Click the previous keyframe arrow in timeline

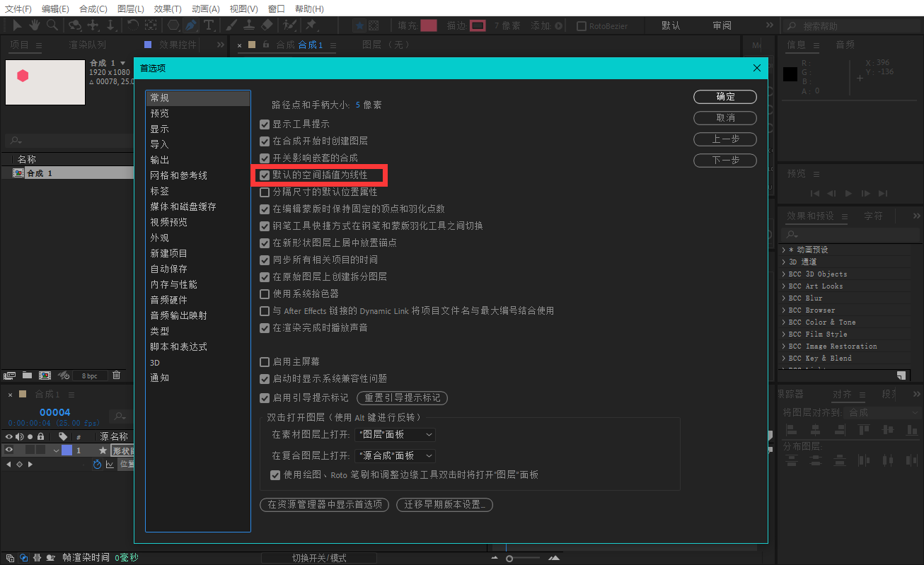tap(8, 465)
